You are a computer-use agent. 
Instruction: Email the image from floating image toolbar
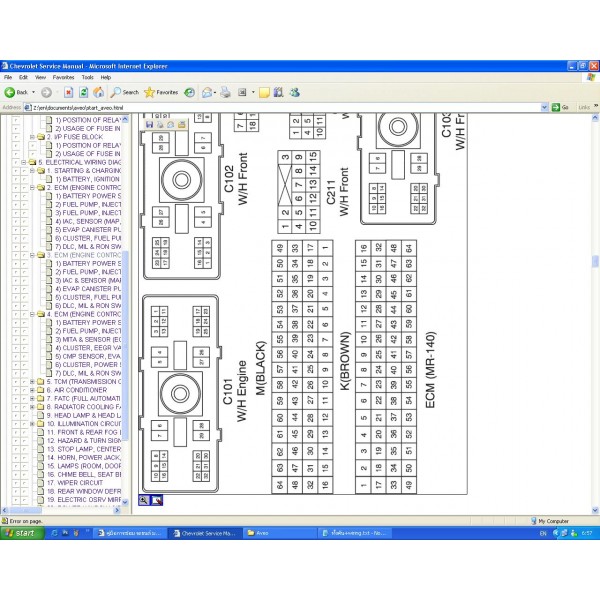[x=171, y=124]
